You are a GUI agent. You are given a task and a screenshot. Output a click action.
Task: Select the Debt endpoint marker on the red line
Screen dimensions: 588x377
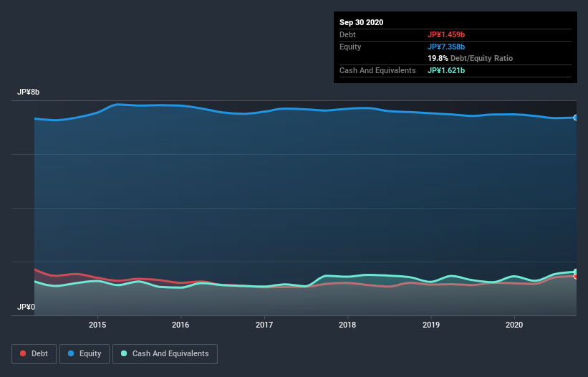click(576, 277)
